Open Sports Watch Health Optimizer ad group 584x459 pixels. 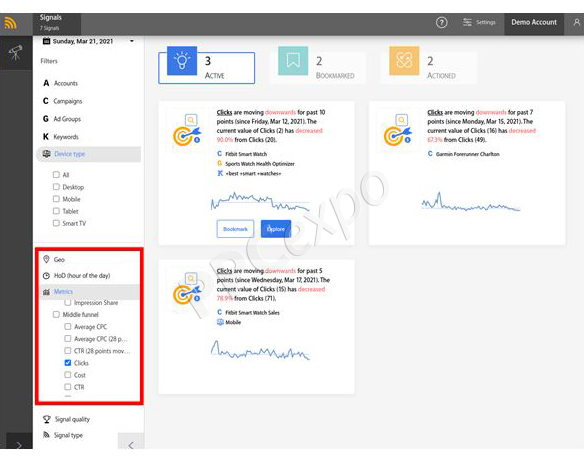[260, 164]
